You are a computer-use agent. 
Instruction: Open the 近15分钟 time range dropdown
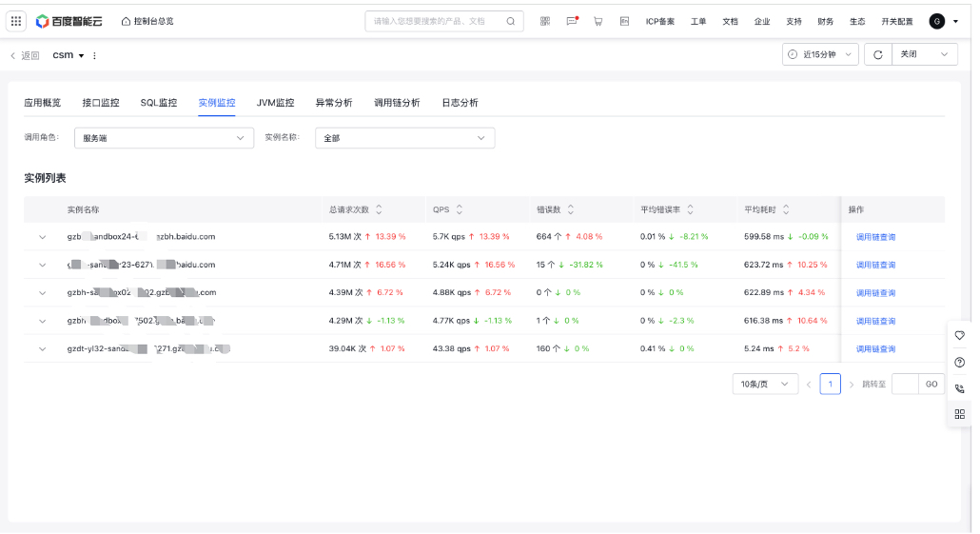tap(820, 54)
